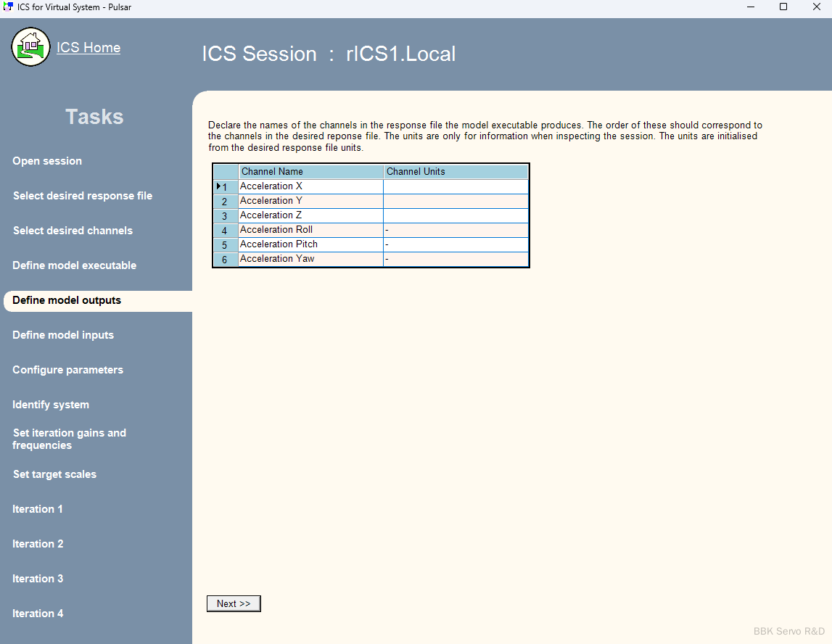This screenshot has height=644, width=832.
Task: Select the Iteration 3 task
Action: point(38,579)
